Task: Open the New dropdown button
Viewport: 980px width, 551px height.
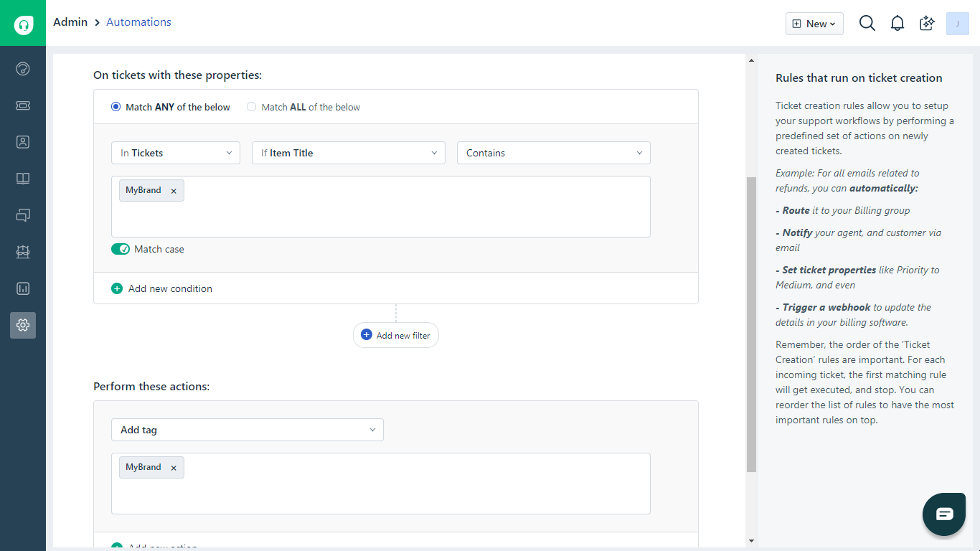Action: pos(814,24)
